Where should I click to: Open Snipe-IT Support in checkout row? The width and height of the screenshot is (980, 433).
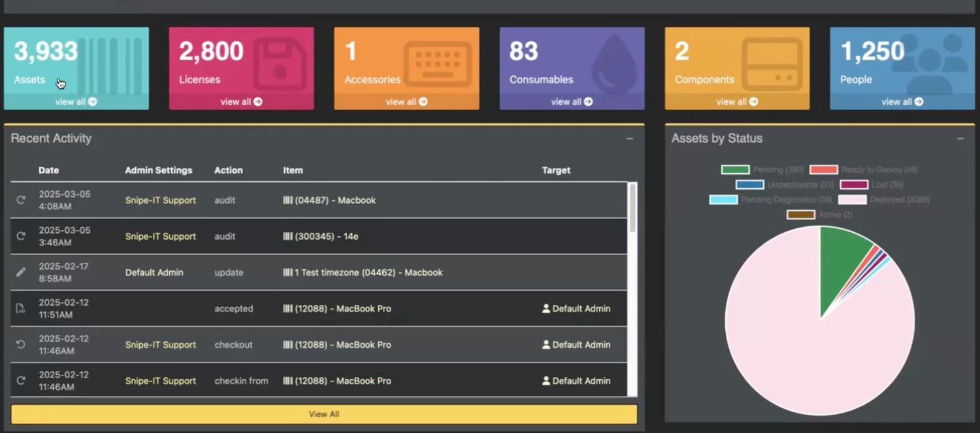(161, 344)
